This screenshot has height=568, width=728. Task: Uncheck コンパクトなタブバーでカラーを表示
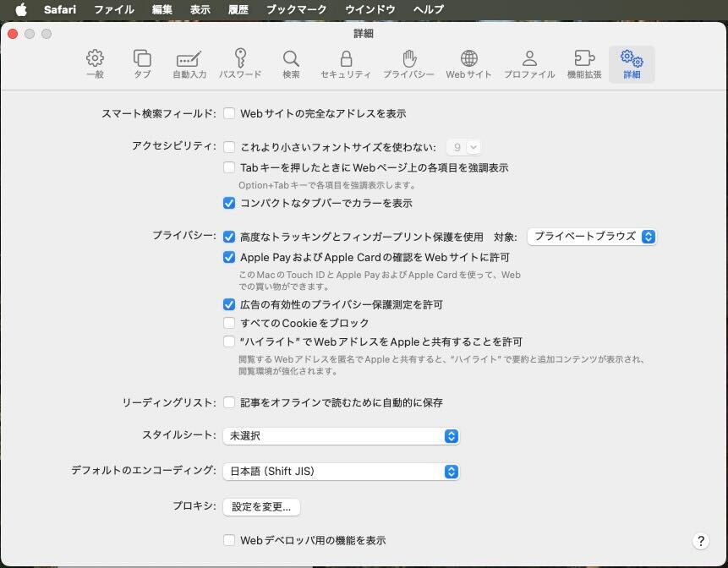229,203
